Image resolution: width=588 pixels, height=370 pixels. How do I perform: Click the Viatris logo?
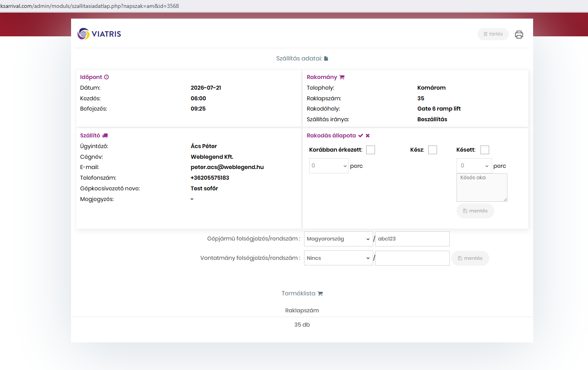pos(99,34)
